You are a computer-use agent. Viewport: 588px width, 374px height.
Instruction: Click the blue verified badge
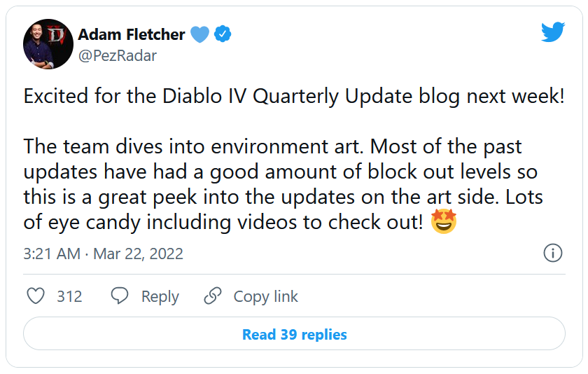coord(223,34)
